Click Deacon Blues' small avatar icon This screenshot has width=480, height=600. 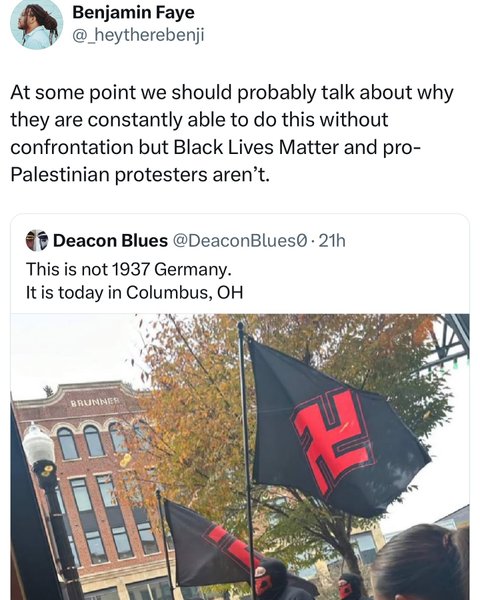pyautogui.click(x=36, y=240)
